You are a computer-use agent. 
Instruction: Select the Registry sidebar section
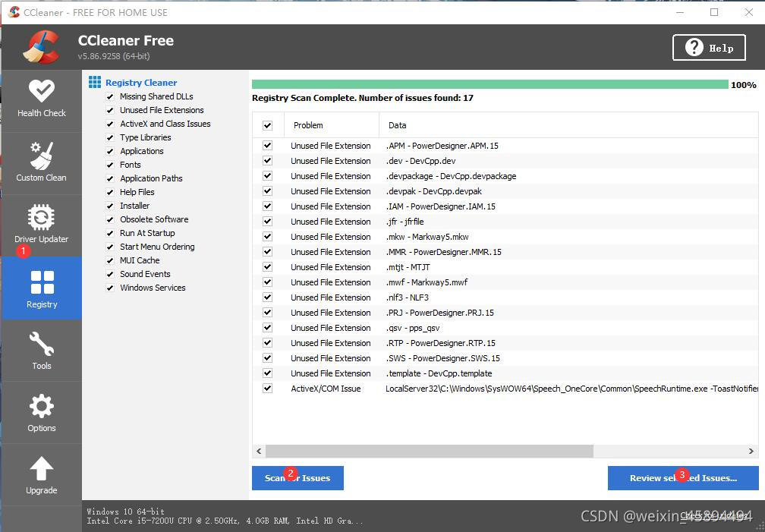click(x=42, y=288)
